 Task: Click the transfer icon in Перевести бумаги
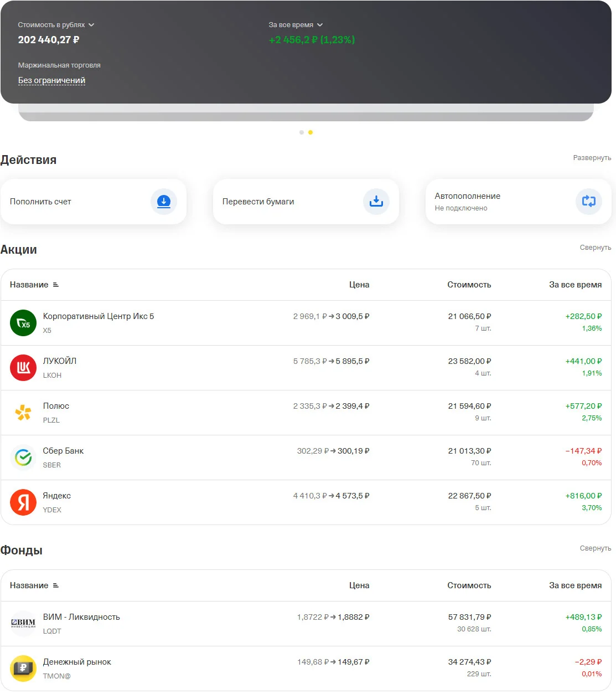[x=376, y=202]
